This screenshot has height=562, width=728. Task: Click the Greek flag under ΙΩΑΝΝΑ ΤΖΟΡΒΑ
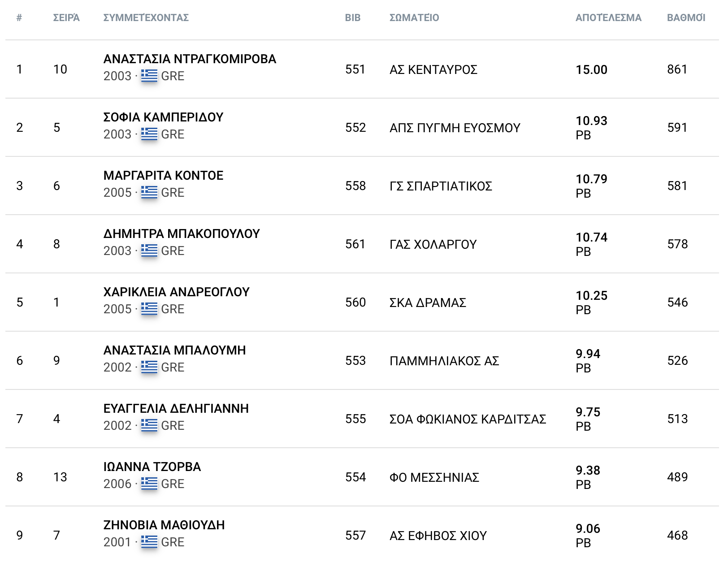149,484
